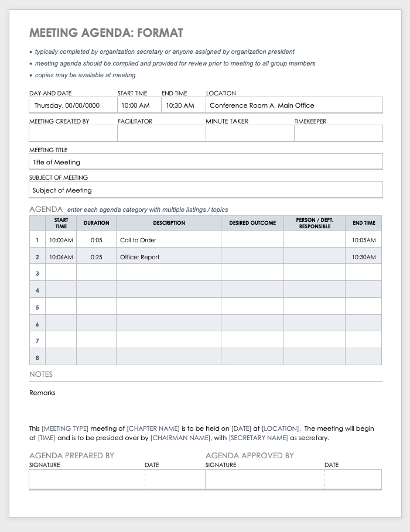The width and height of the screenshot is (410, 532).
Task: Click the Title of Meeting field
Action: click(x=206, y=162)
